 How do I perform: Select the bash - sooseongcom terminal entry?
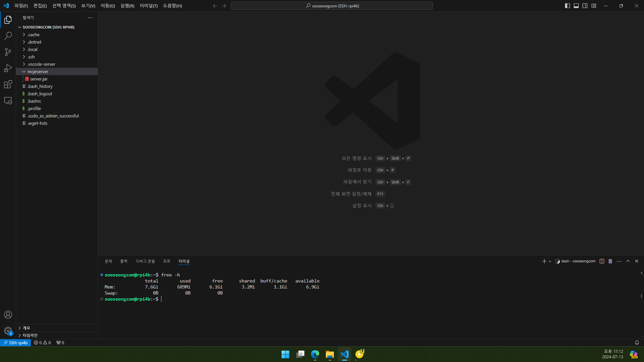click(x=575, y=261)
